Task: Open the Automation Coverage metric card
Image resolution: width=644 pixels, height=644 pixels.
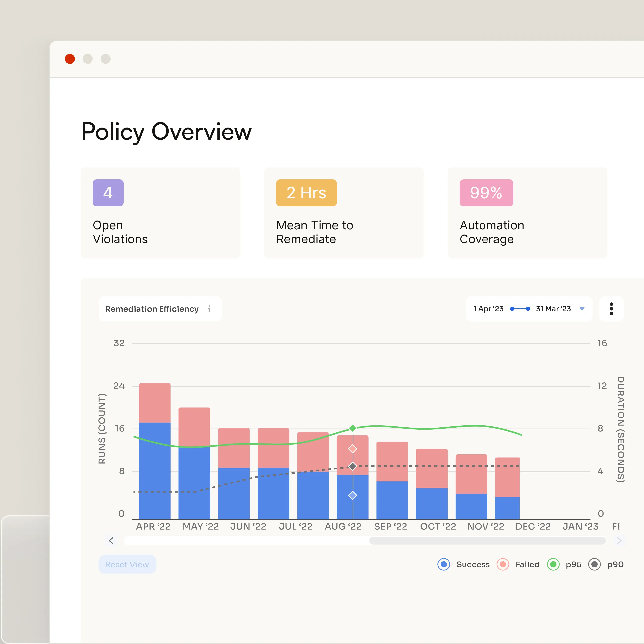Action: click(x=527, y=213)
